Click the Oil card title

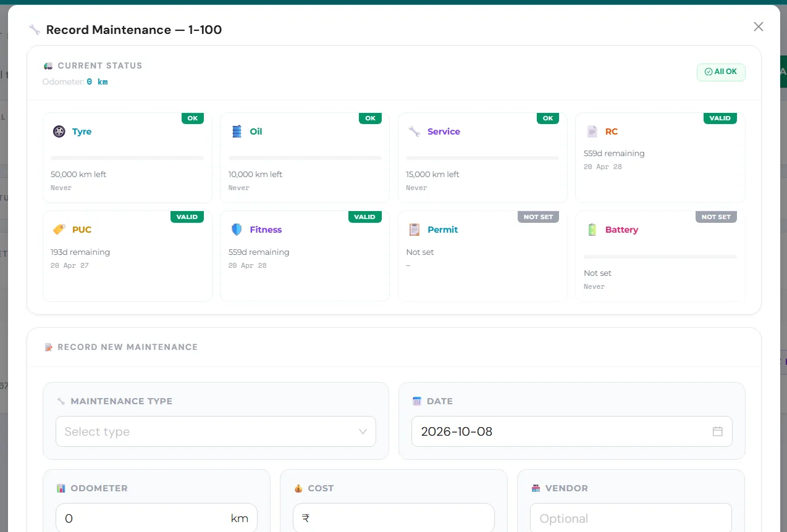[x=256, y=131]
